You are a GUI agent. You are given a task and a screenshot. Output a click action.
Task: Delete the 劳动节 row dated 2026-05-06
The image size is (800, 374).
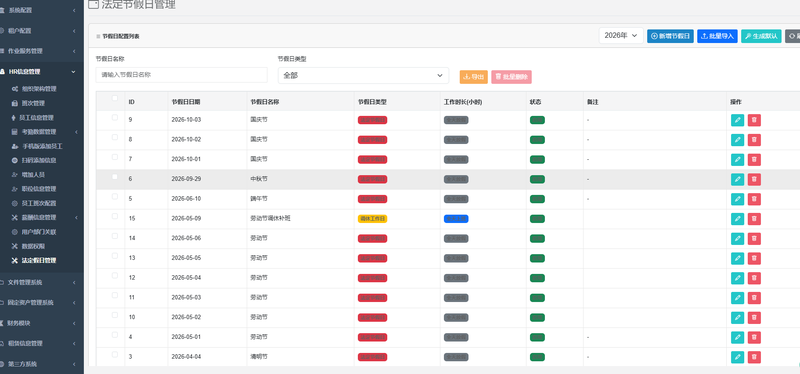(x=754, y=239)
